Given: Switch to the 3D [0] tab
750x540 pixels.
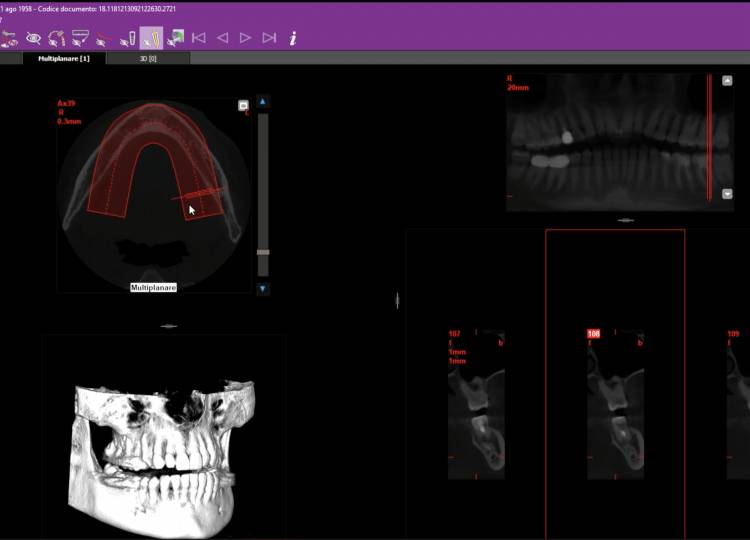Looking at the screenshot, I should tap(148, 58).
